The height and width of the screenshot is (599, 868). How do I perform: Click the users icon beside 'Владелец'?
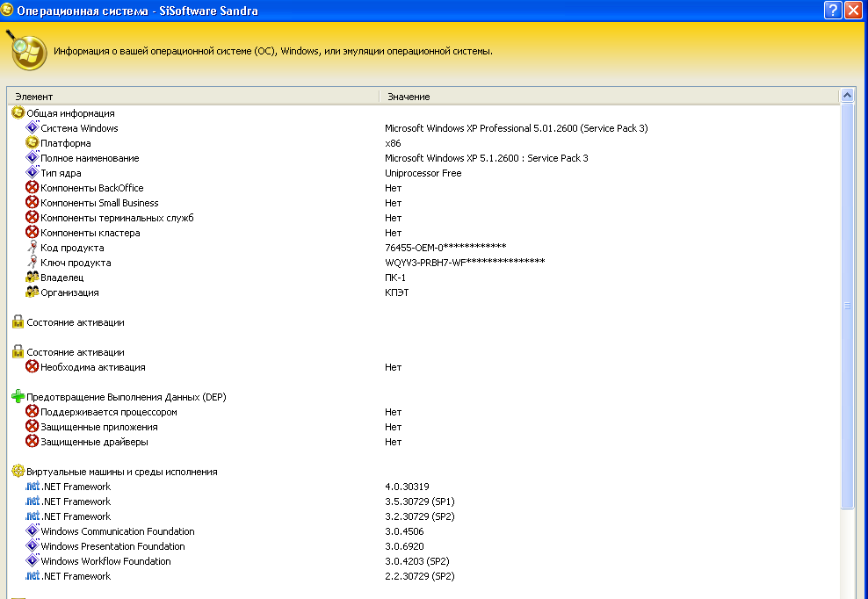[x=33, y=277]
